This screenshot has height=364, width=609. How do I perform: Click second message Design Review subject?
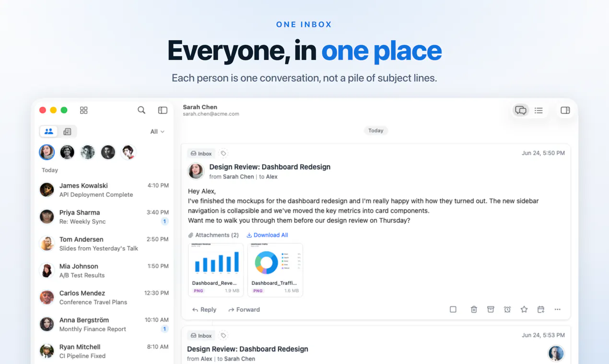[247, 349]
